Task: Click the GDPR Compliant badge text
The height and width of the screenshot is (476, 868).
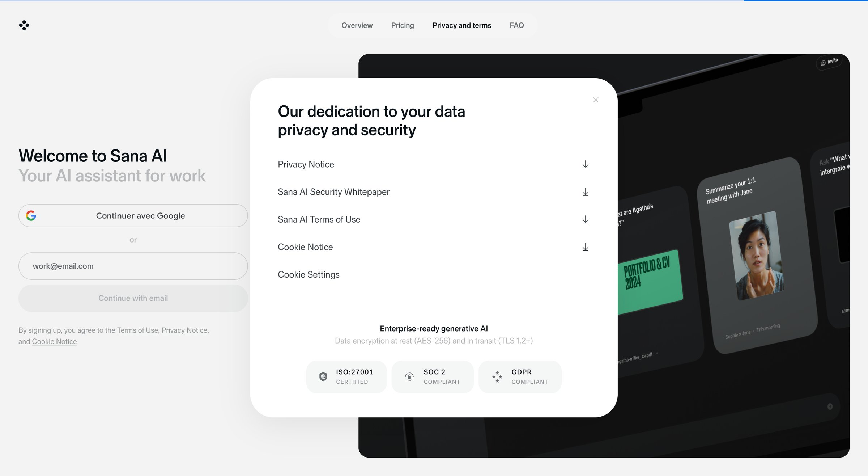Action: click(530, 377)
